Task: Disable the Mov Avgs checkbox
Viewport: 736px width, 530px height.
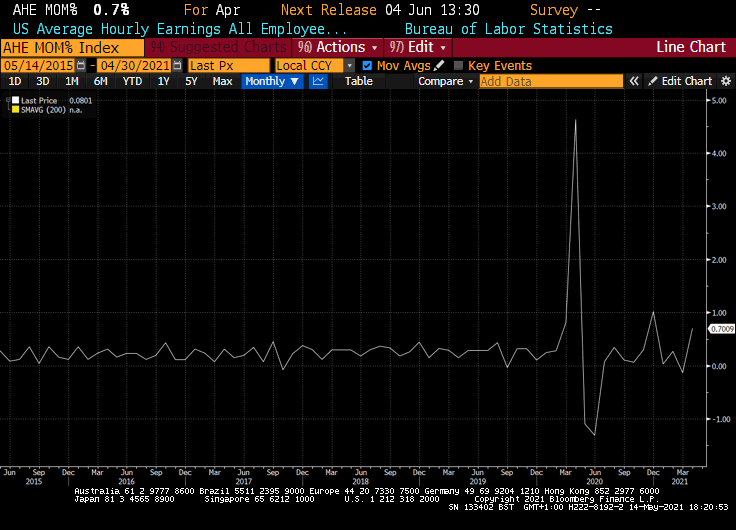Action: tap(367, 65)
